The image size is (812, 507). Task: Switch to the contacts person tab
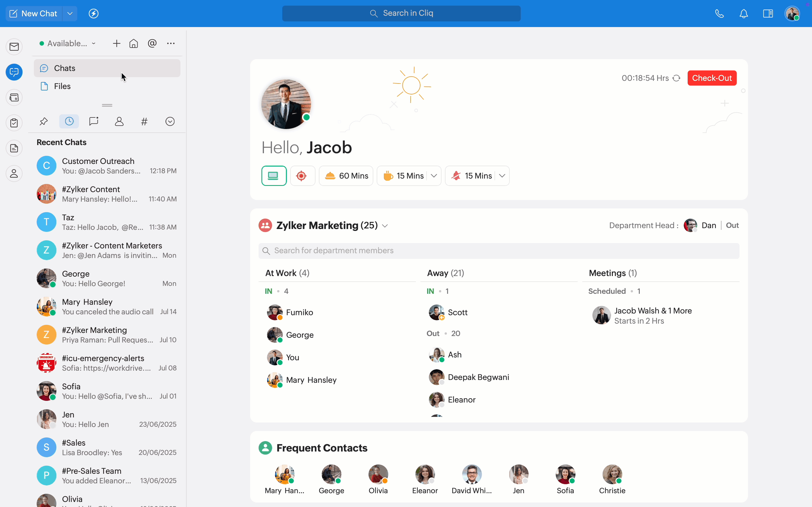(119, 121)
